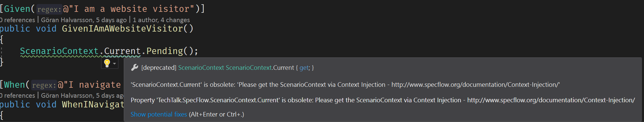Open '0 references' CodeLens above WhenINavigate method
The image size is (644, 122).
(18, 96)
